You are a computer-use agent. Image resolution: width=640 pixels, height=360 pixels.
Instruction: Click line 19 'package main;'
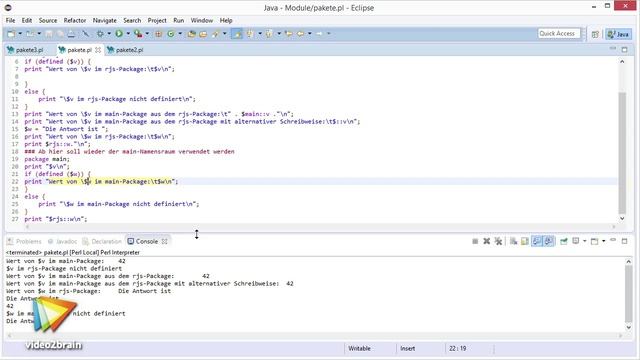[x=47, y=159]
